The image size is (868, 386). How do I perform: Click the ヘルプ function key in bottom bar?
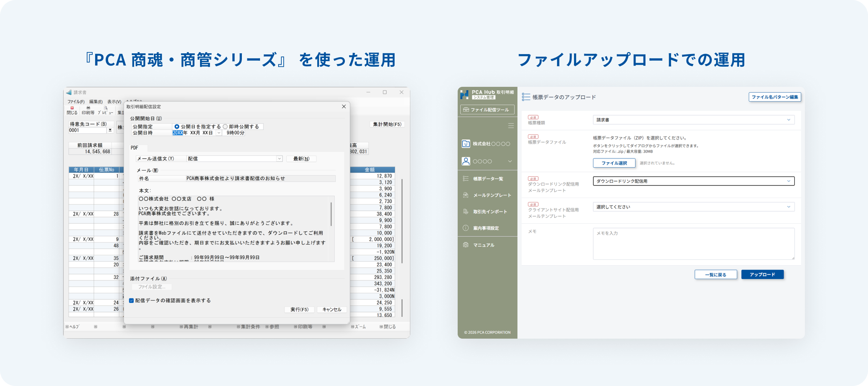coord(73,327)
